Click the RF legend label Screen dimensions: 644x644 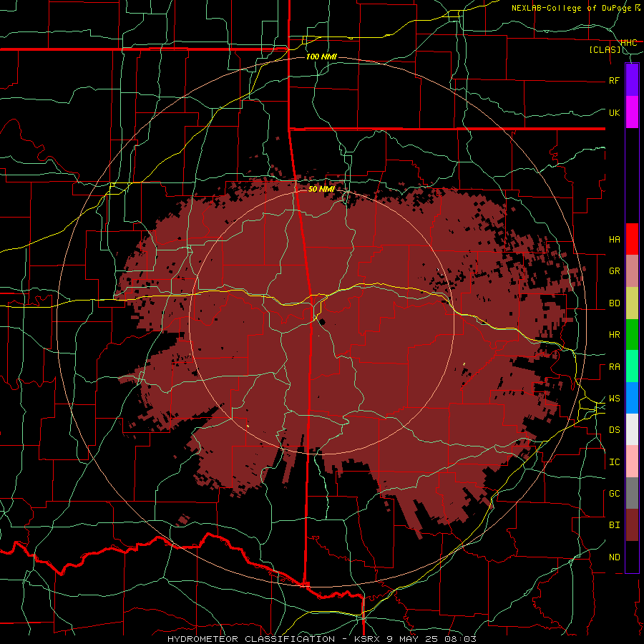(x=615, y=80)
